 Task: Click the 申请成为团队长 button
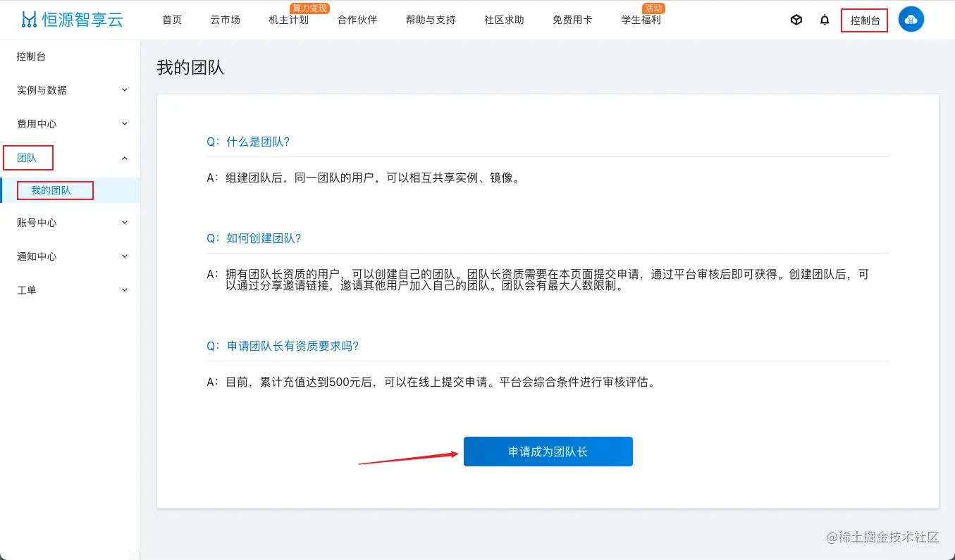click(x=548, y=452)
